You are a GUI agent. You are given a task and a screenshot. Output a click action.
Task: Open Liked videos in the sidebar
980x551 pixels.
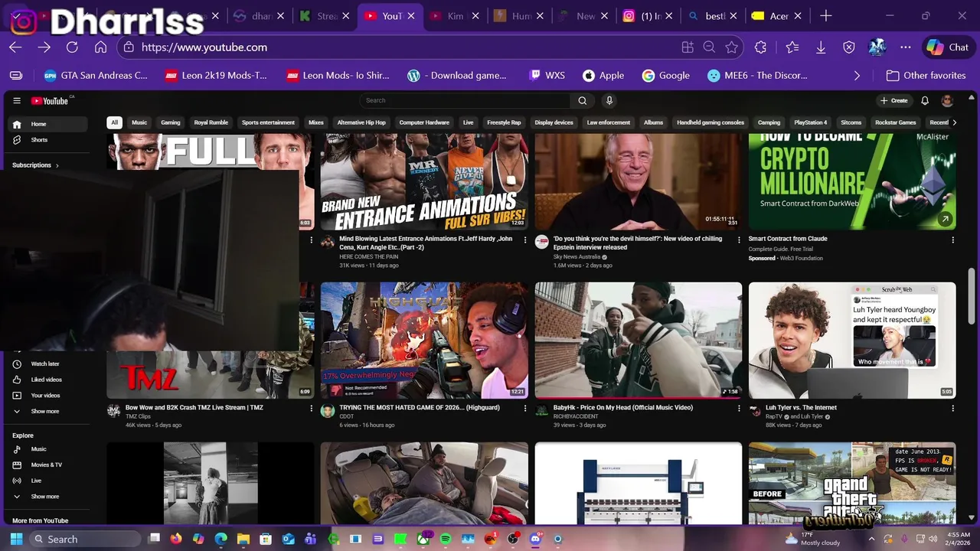(x=47, y=380)
